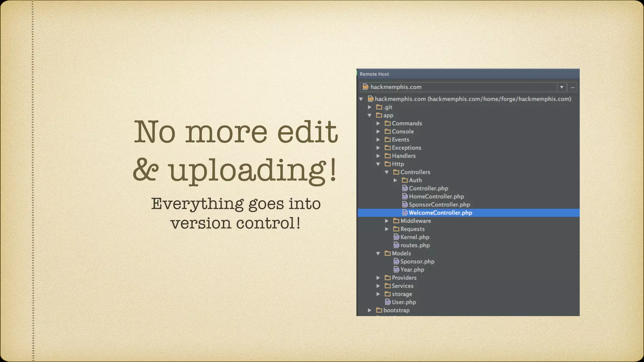Viewport: 644px width, 362px height.
Task: Expand the storage folder
Action: point(378,294)
